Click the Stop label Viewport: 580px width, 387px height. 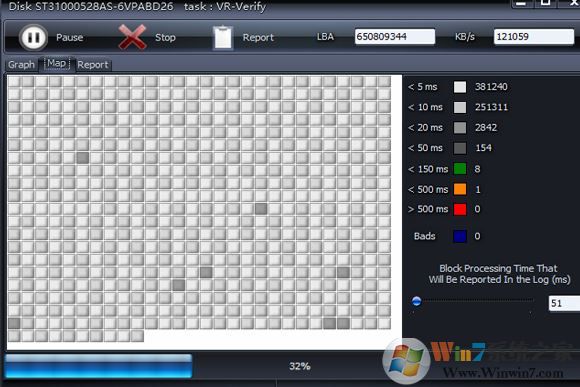pos(165,37)
